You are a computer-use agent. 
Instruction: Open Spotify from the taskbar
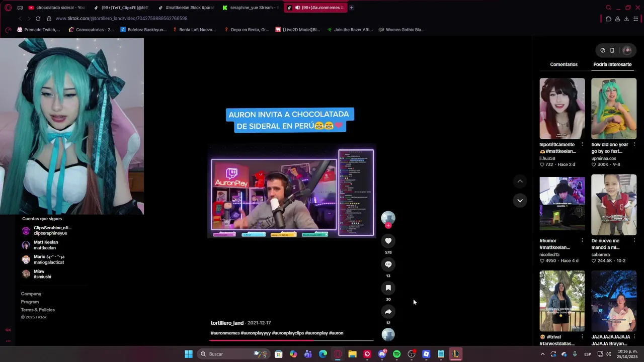click(x=396, y=354)
